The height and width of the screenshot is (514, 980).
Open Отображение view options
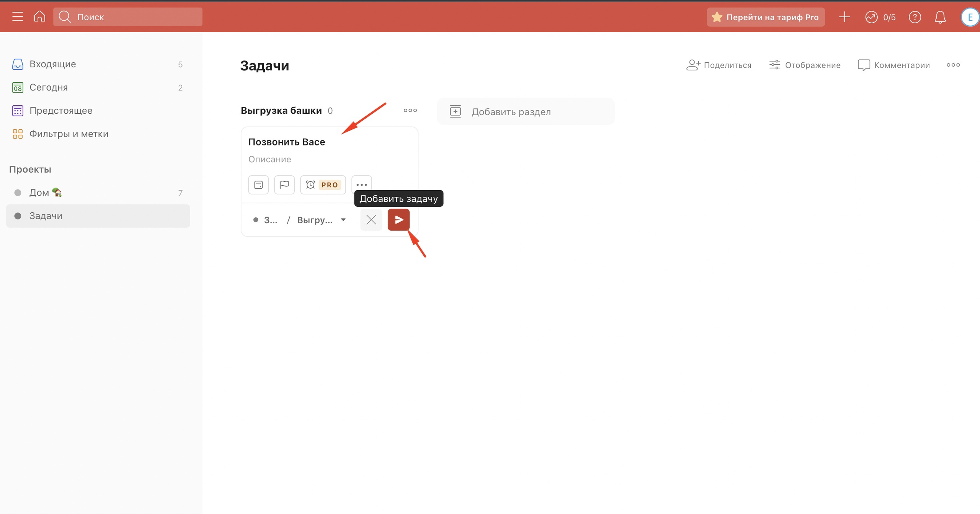pyautogui.click(x=805, y=65)
